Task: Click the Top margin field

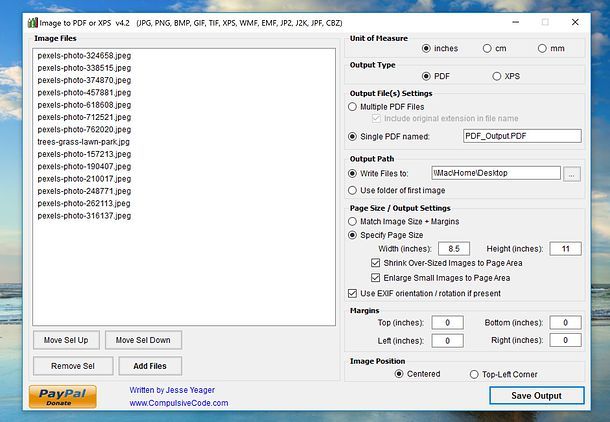Action: pyautogui.click(x=447, y=322)
